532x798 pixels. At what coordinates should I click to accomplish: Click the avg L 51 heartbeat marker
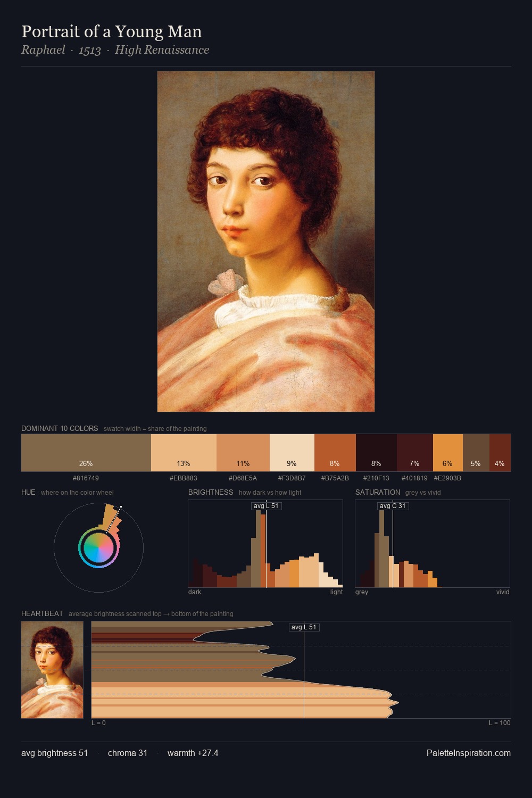coord(304,627)
